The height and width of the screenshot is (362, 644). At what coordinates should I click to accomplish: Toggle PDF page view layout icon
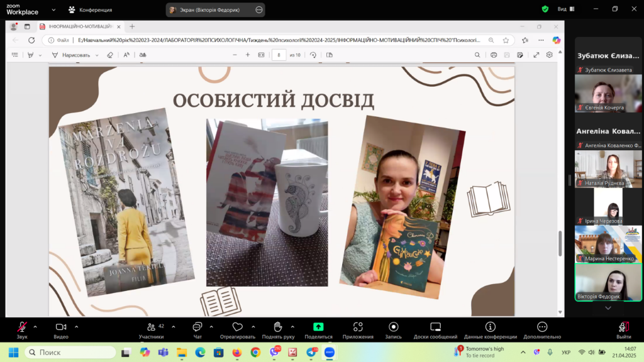pos(330,55)
